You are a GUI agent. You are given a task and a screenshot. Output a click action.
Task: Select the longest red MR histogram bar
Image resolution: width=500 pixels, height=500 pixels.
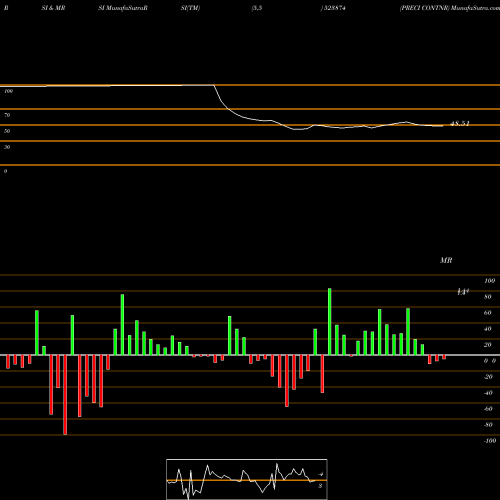tap(65, 395)
